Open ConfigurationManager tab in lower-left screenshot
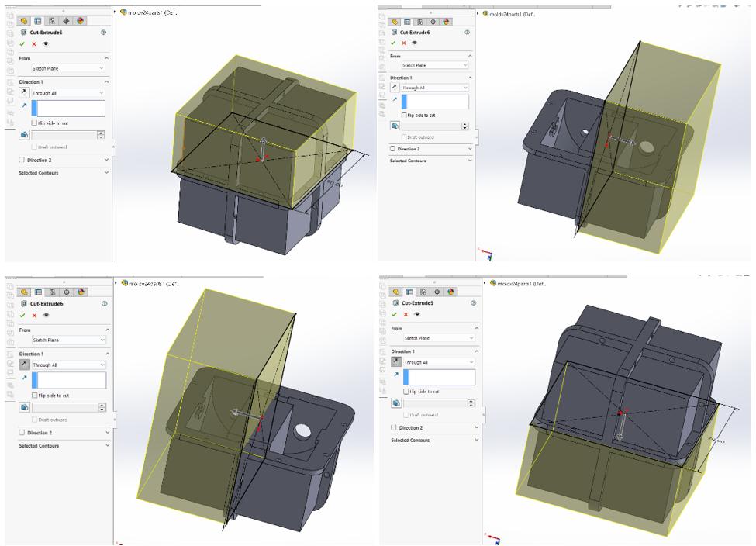 coord(53,292)
